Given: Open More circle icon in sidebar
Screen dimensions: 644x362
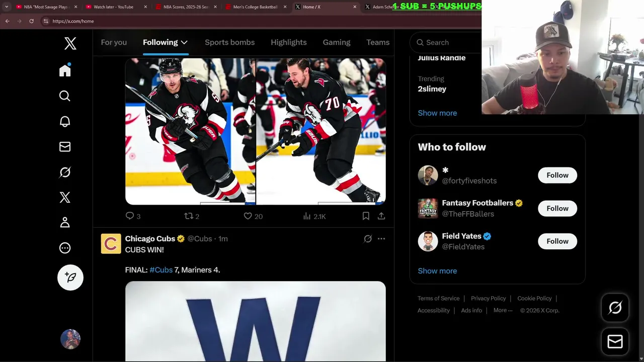Looking at the screenshot, I should 65,248.
